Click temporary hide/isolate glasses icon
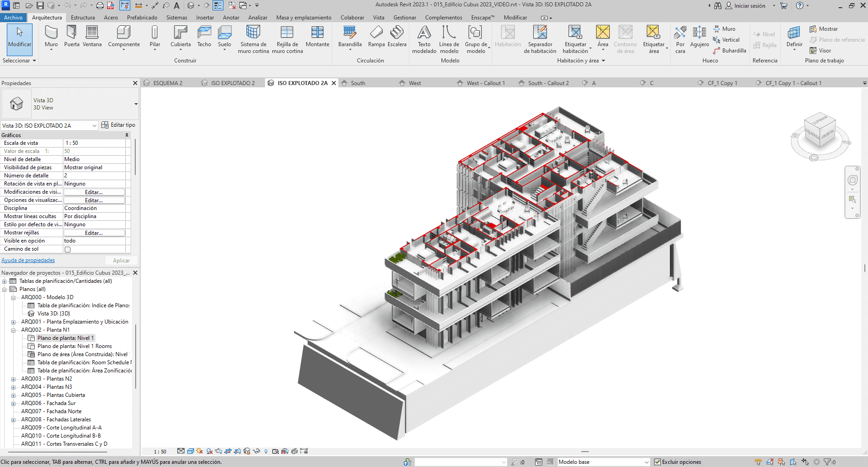 click(x=256, y=451)
